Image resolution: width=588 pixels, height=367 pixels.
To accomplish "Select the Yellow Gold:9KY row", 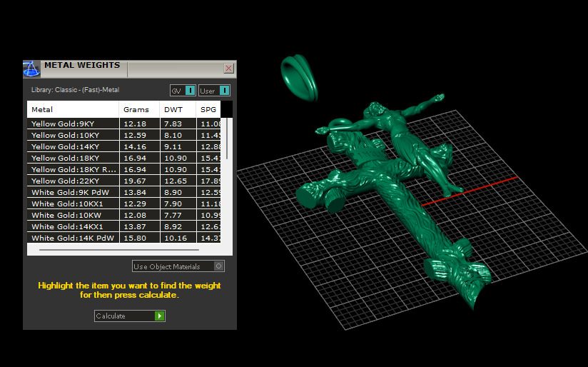I will point(123,124).
